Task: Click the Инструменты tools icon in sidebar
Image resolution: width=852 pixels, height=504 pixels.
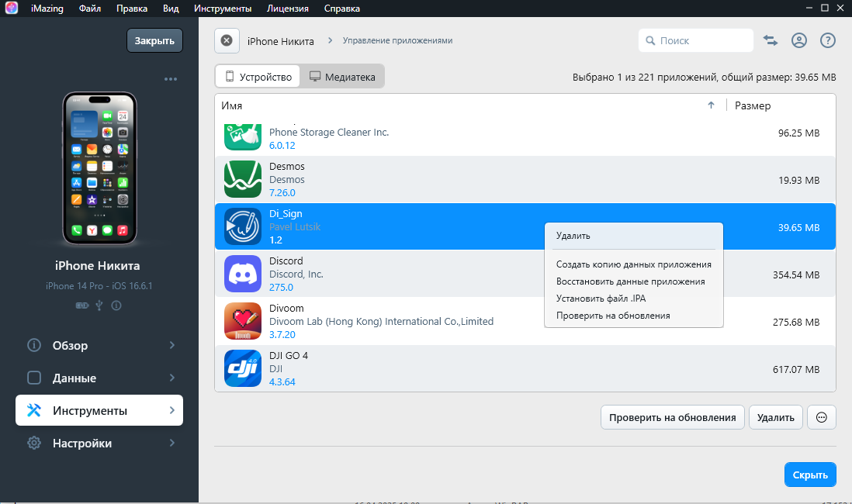Action: pyautogui.click(x=34, y=411)
